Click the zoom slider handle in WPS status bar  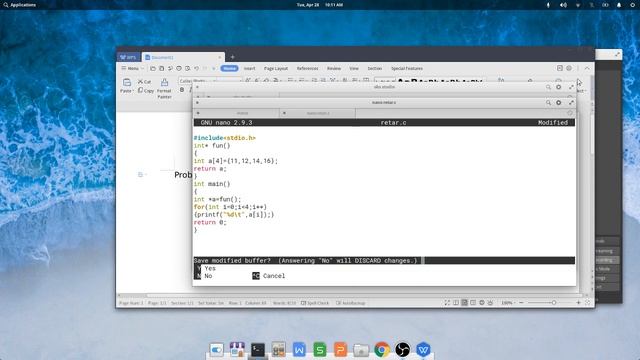(554, 303)
